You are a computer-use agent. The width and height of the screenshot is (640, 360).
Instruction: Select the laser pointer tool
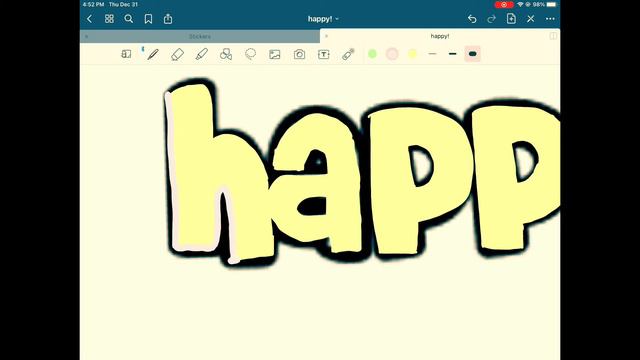[348, 54]
